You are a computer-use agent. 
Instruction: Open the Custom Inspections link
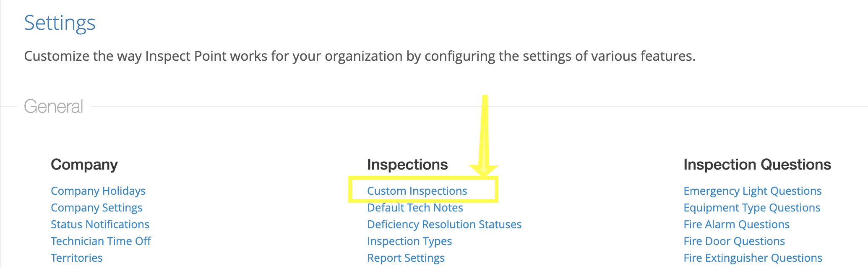click(x=417, y=191)
